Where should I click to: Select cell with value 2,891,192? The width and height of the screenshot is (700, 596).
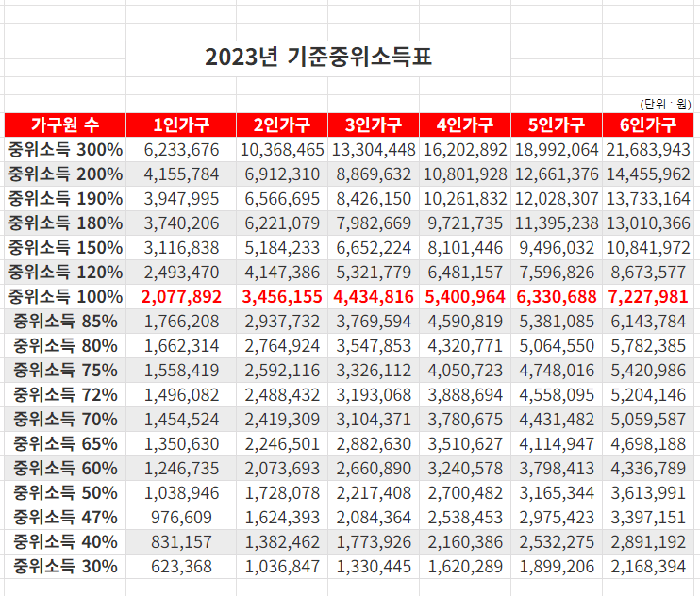pos(648,542)
